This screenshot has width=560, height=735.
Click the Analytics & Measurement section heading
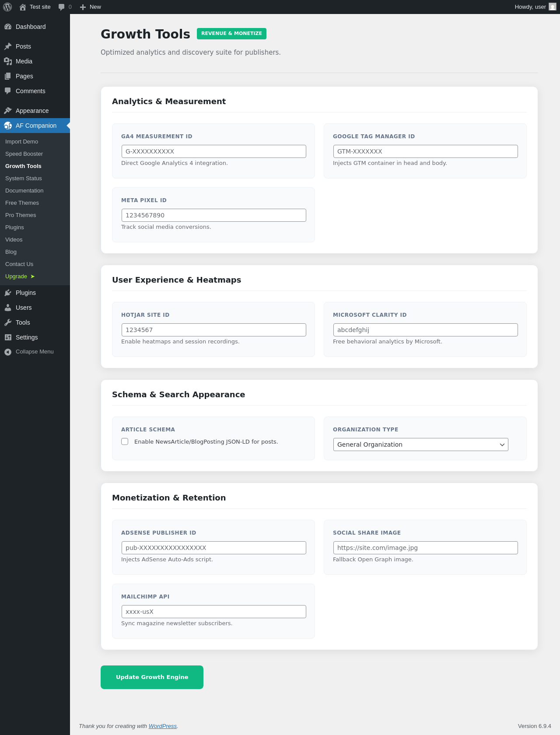(169, 101)
